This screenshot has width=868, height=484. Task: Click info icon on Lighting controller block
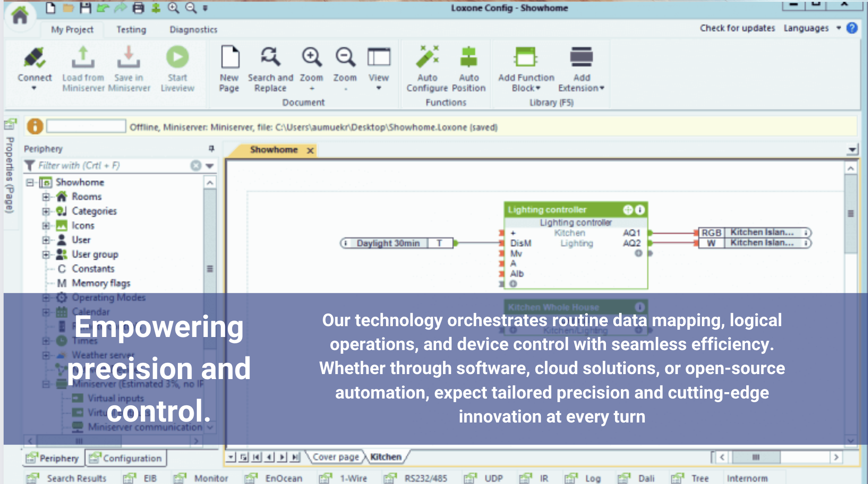[639, 210]
